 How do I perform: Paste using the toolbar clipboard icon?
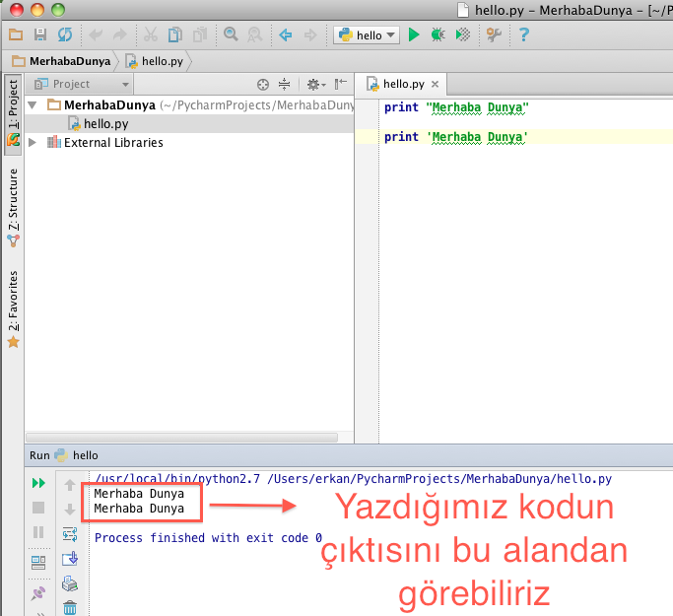pos(200,34)
